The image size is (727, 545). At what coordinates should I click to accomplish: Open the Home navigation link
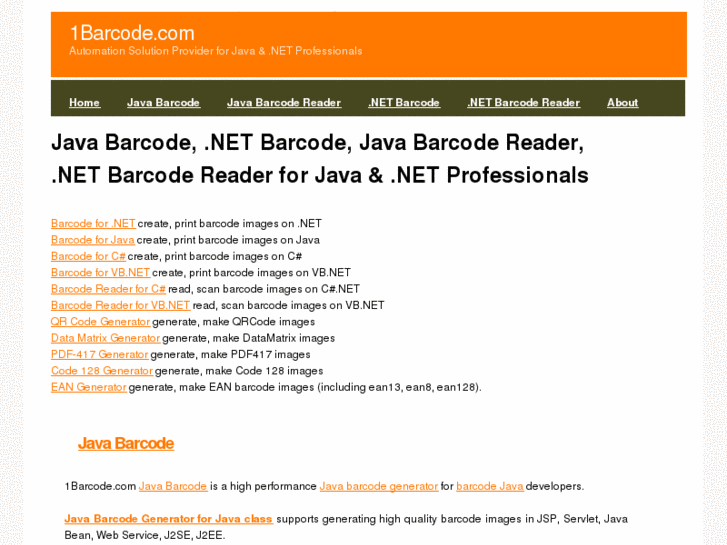point(84,103)
